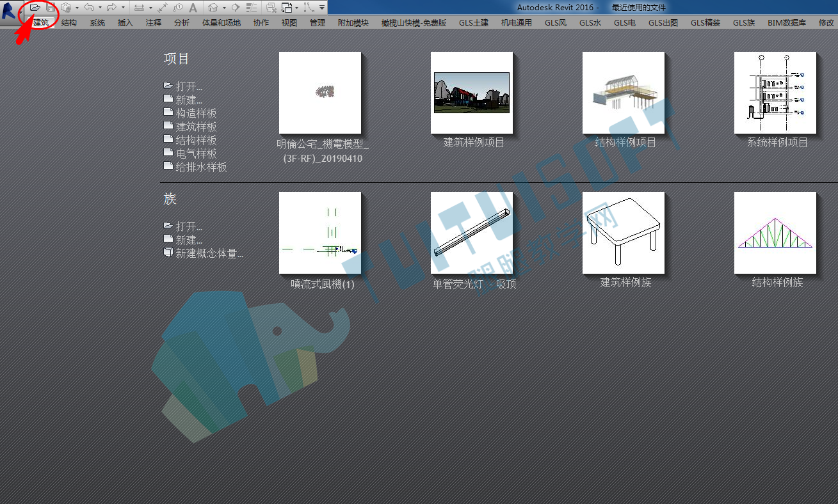
Task: Select the Aligned Dimension tool
Action: click(163, 7)
